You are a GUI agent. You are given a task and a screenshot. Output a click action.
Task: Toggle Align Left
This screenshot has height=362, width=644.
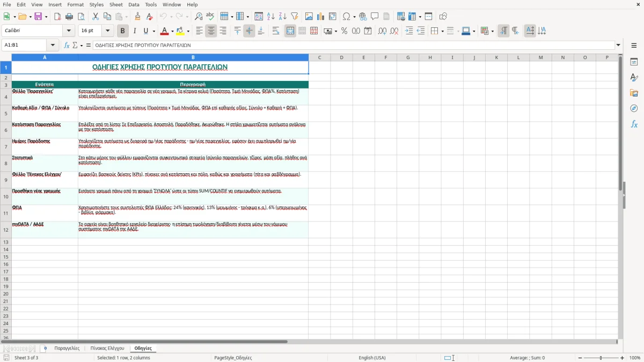coord(199,31)
